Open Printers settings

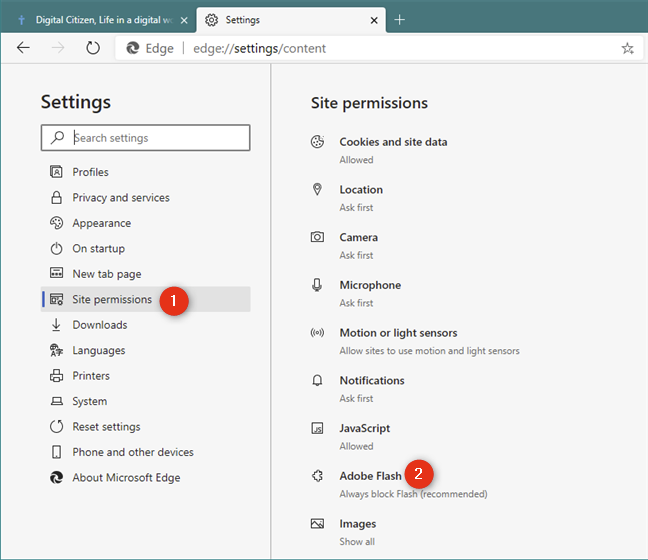(x=91, y=376)
